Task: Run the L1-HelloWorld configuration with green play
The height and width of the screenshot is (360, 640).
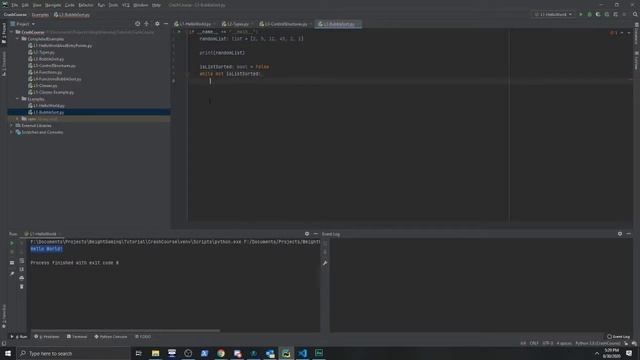Action: point(581,14)
